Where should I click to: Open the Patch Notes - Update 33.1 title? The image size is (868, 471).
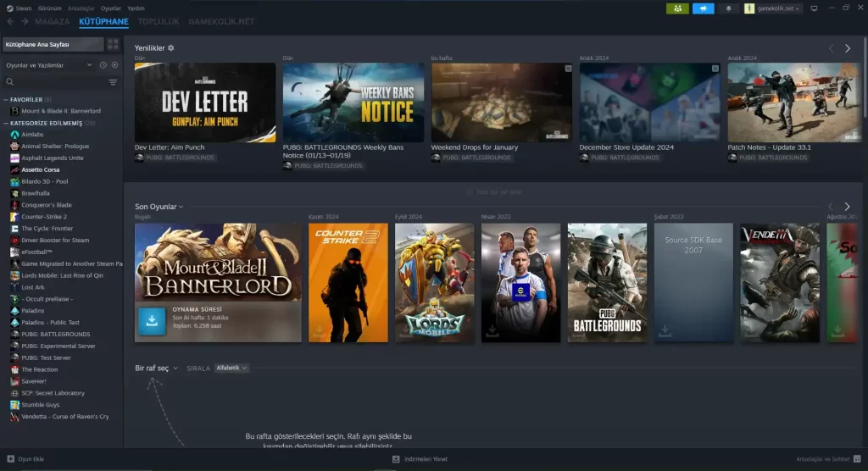[x=769, y=147]
